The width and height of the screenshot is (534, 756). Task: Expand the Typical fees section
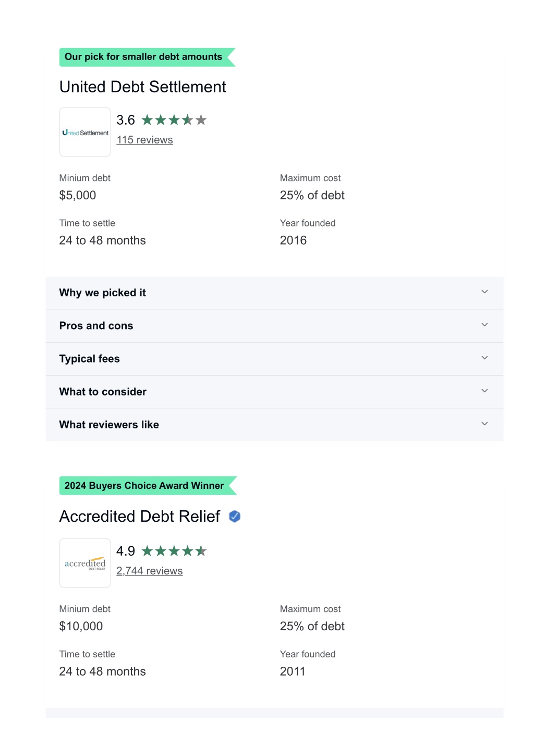click(274, 359)
